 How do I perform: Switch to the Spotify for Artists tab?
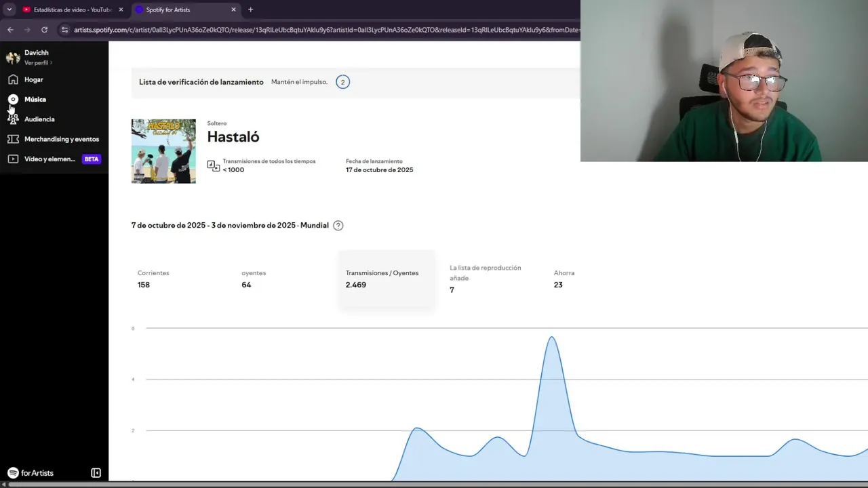pyautogui.click(x=186, y=9)
